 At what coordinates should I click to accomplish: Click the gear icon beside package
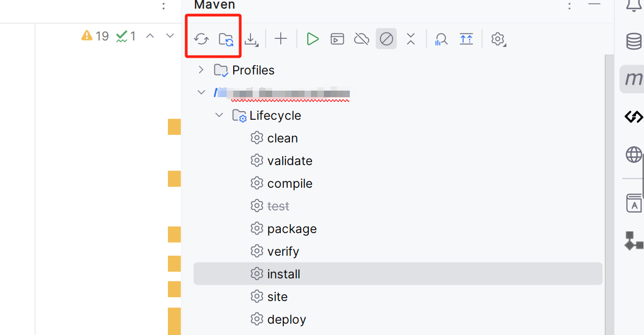(x=257, y=228)
